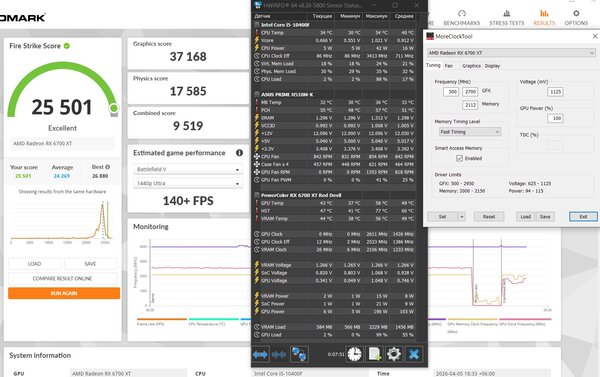
Task: Toggle Smart Access Memory Enabled checkbox
Action: (460, 158)
